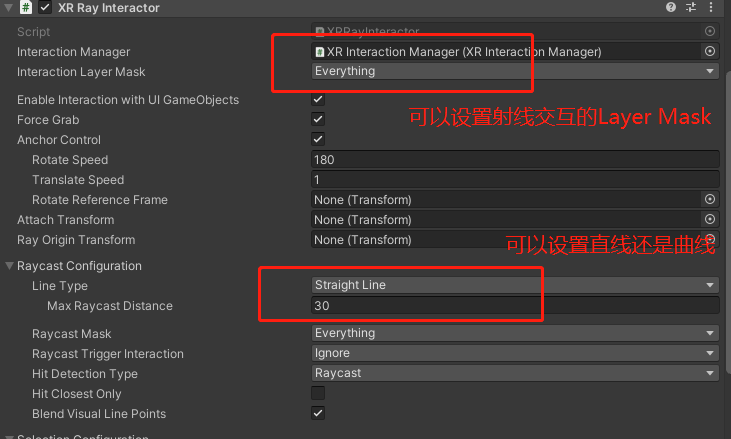Viewport: 731px width, 439px height.
Task: Click the Interaction Manager label
Action: 74,52
